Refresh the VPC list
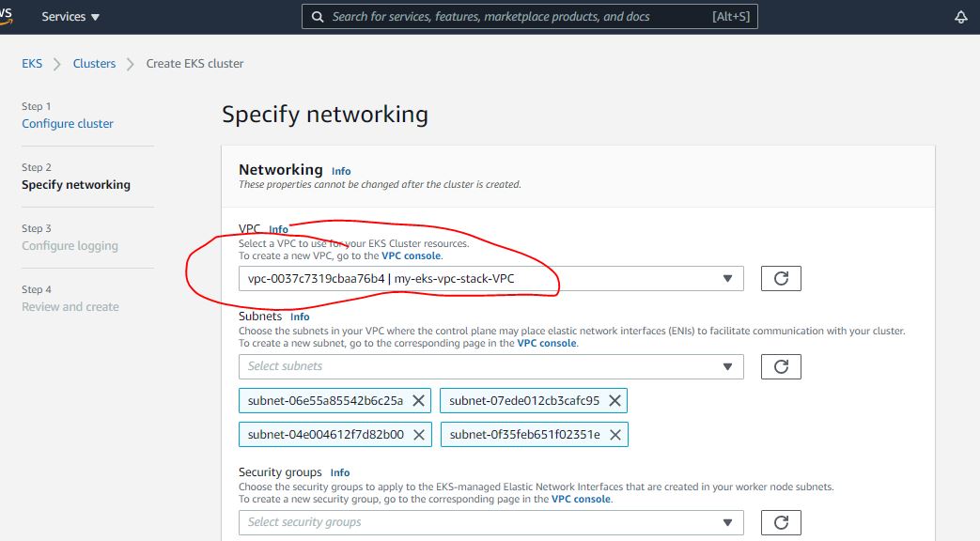The height and width of the screenshot is (541, 980). coord(780,278)
